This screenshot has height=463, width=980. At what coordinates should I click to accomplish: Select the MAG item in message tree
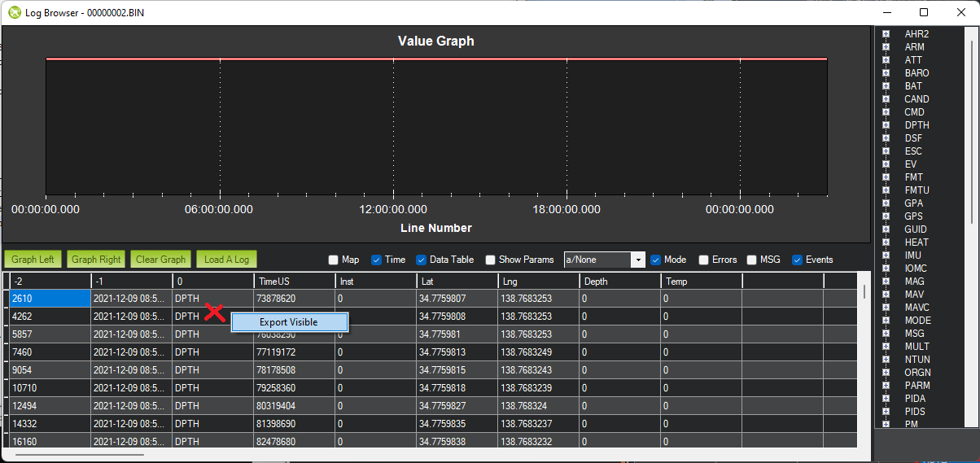pos(914,282)
